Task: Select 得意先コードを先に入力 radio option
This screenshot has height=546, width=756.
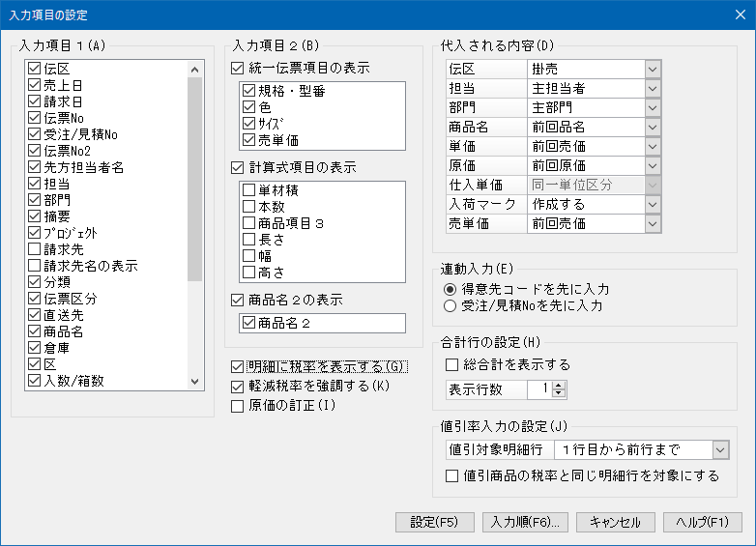Action: (x=449, y=289)
